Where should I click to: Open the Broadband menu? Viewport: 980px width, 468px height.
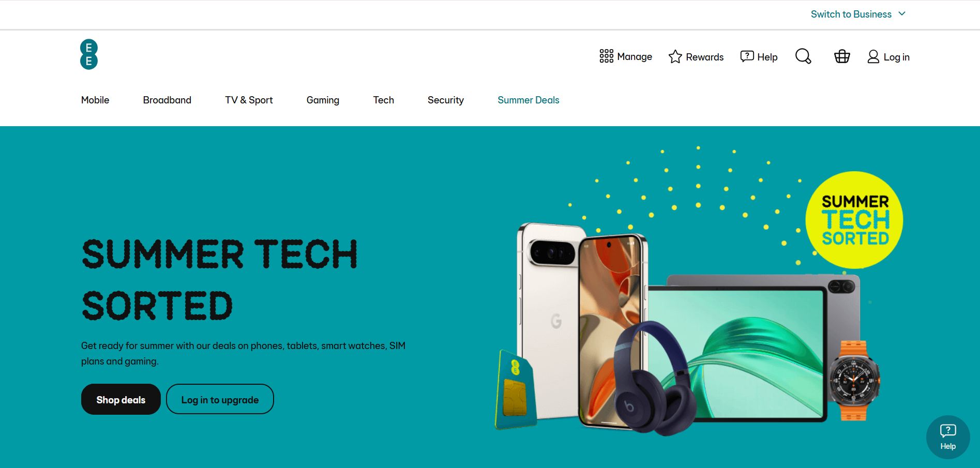point(167,100)
